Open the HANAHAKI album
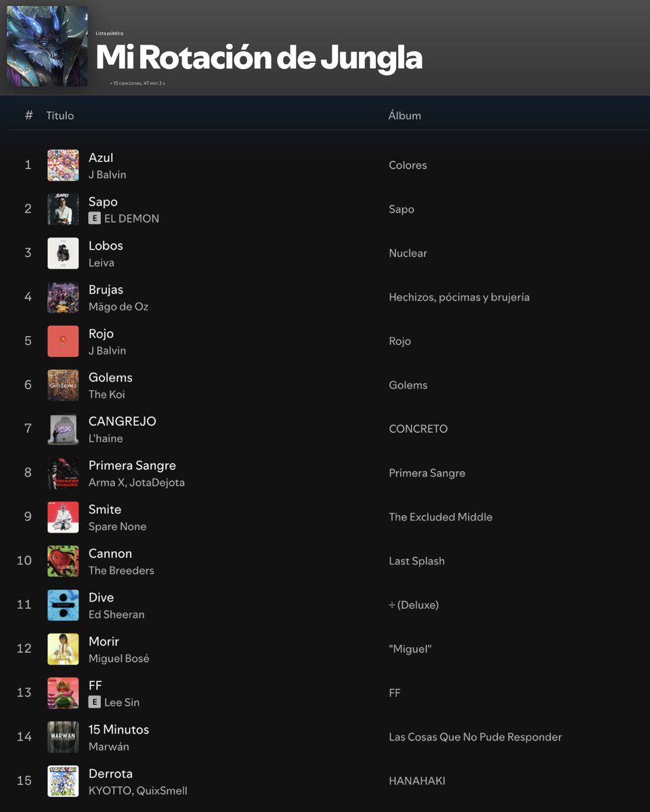 [x=417, y=781]
